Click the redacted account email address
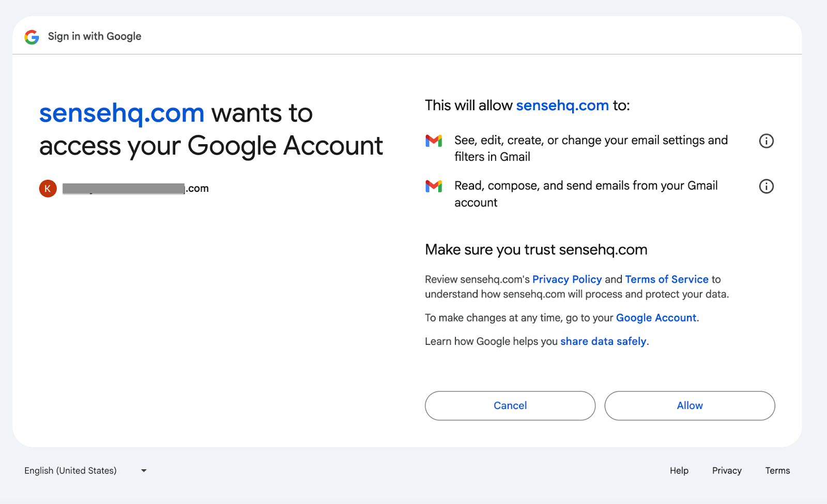Screen dimensions: 827x504 [x=135, y=189]
